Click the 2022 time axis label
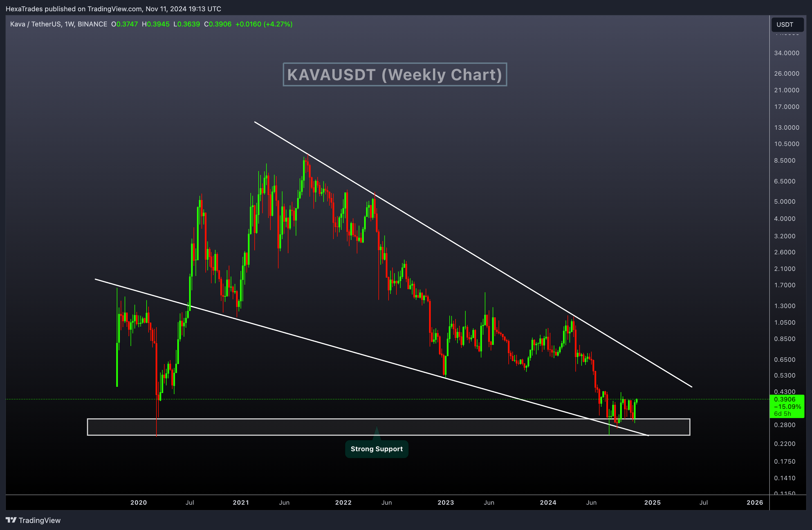The image size is (812, 530). pyautogui.click(x=343, y=502)
